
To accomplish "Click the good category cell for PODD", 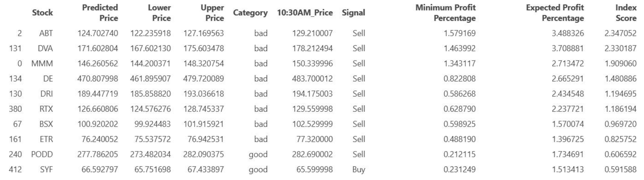I will point(258,154).
